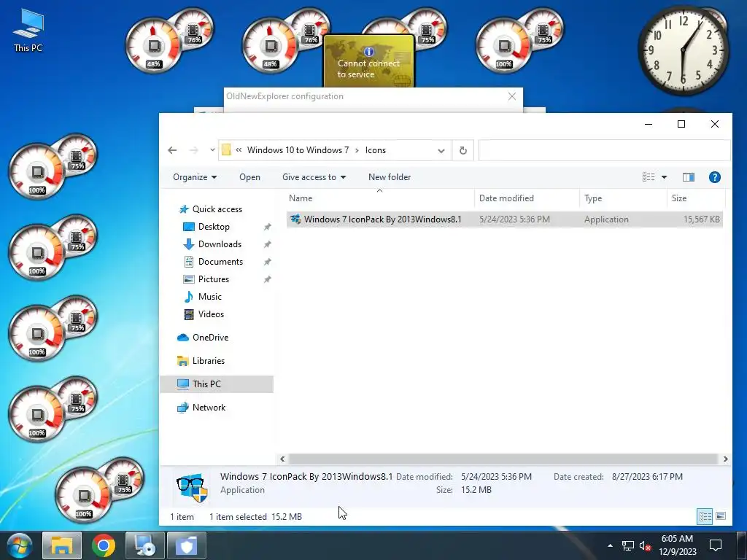Click the Downloads pin icon
The height and width of the screenshot is (560, 747).
pyautogui.click(x=267, y=244)
